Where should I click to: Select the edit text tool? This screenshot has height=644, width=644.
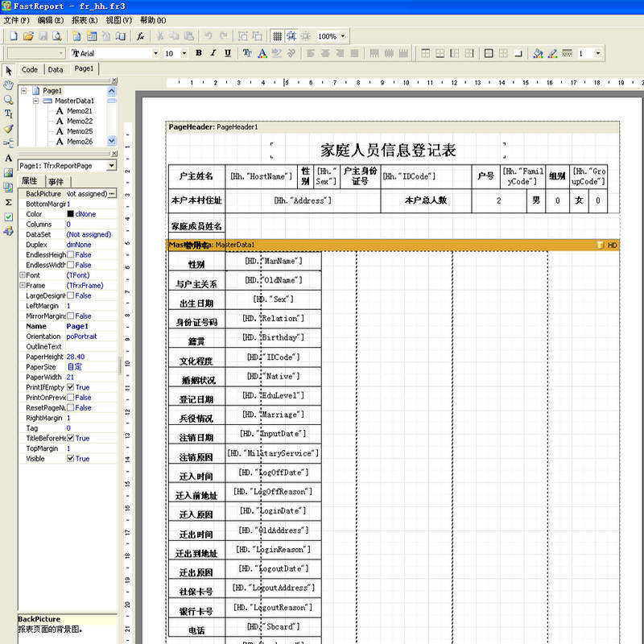(x=9, y=114)
